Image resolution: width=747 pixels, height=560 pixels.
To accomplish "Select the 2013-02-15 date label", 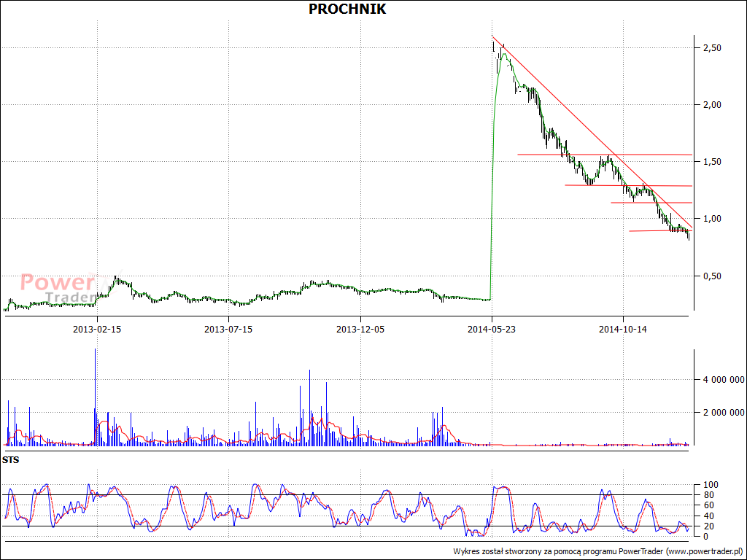I will point(97,329).
